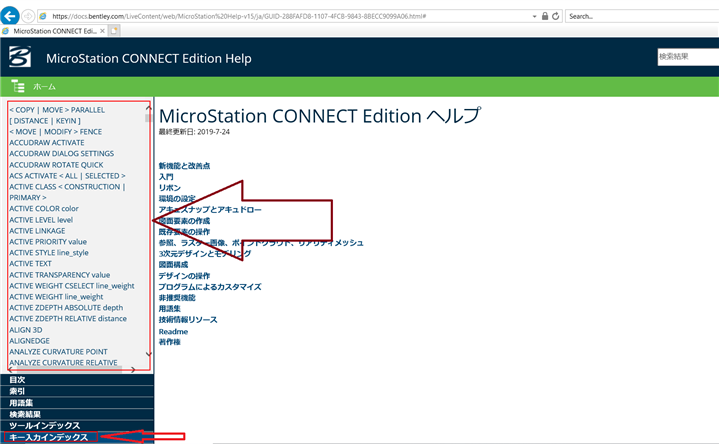
Task: Open [ DISTANCE | KEYIN ] entry
Action: click(x=45, y=121)
